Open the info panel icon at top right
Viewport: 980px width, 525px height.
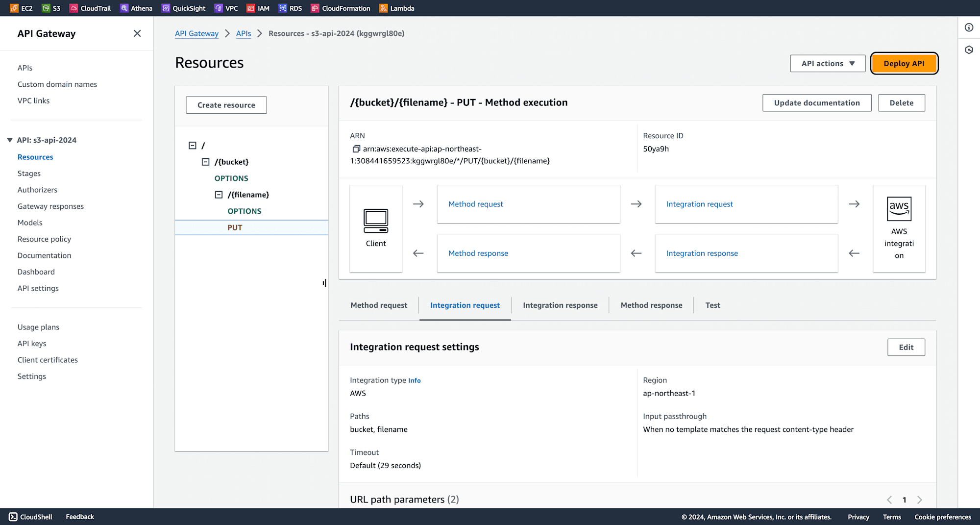click(x=969, y=27)
